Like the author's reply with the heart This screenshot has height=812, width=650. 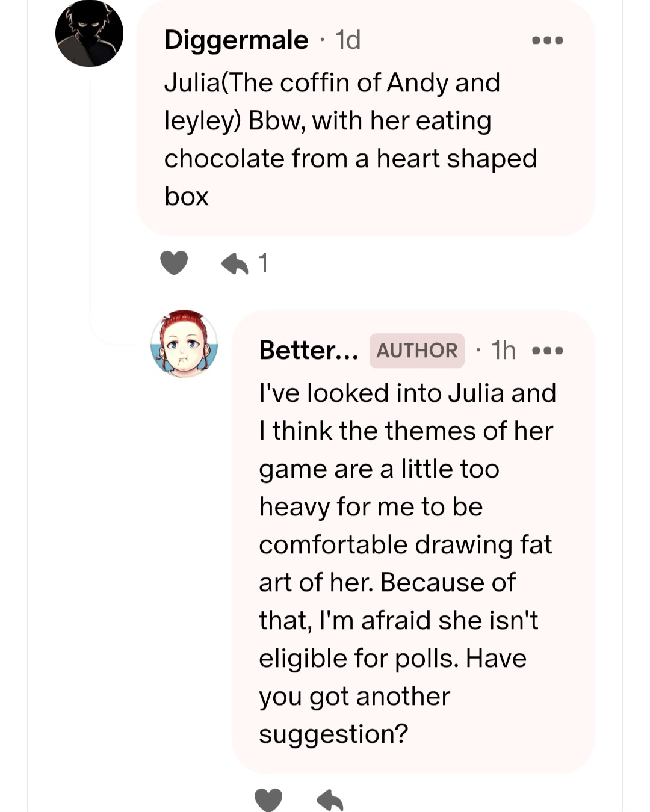[x=268, y=799]
